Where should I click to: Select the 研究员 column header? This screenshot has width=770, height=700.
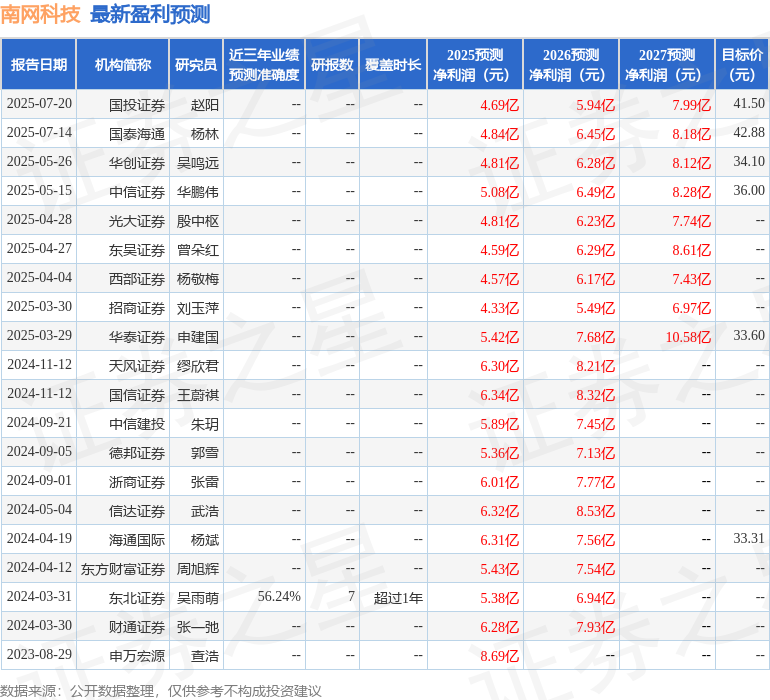(x=195, y=65)
